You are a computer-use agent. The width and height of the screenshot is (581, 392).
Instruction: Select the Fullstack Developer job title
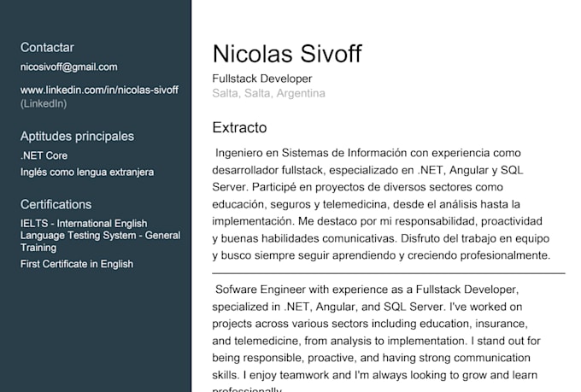click(262, 79)
